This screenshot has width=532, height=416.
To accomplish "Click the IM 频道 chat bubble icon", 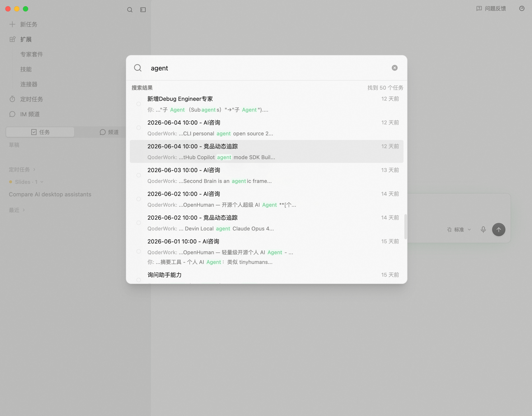I will pyautogui.click(x=12, y=114).
